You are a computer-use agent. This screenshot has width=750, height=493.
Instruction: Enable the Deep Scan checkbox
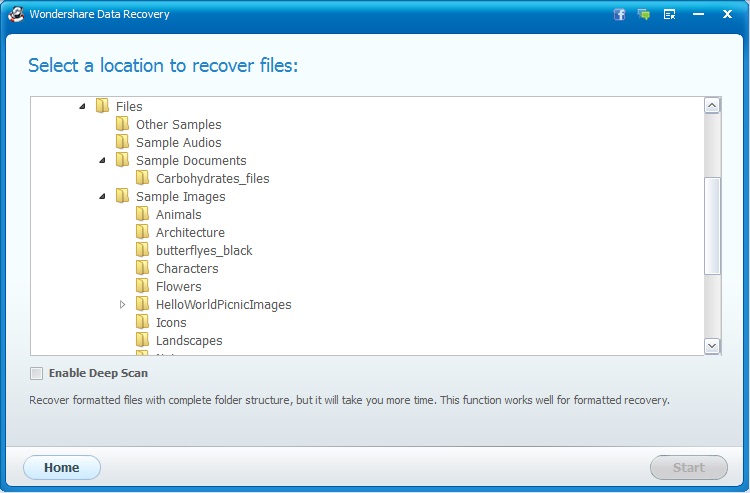point(36,373)
